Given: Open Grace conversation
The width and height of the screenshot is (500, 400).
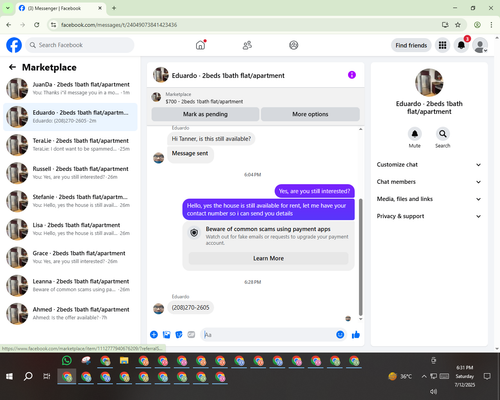Looking at the screenshot, I should click(x=70, y=257).
